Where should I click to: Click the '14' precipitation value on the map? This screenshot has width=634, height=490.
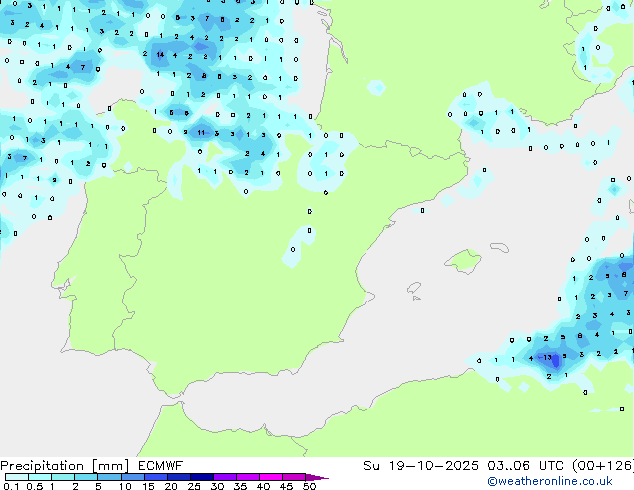click(x=160, y=55)
